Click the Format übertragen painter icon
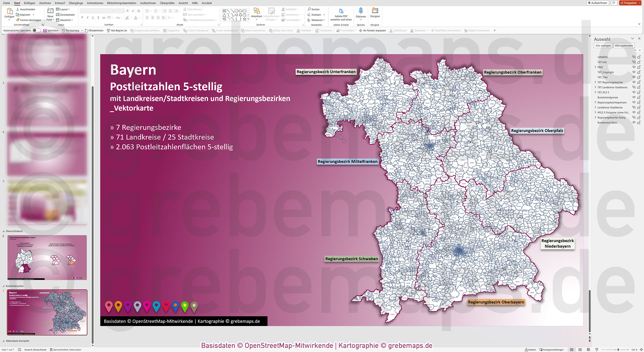644x352 pixels. (x=18, y=20)
